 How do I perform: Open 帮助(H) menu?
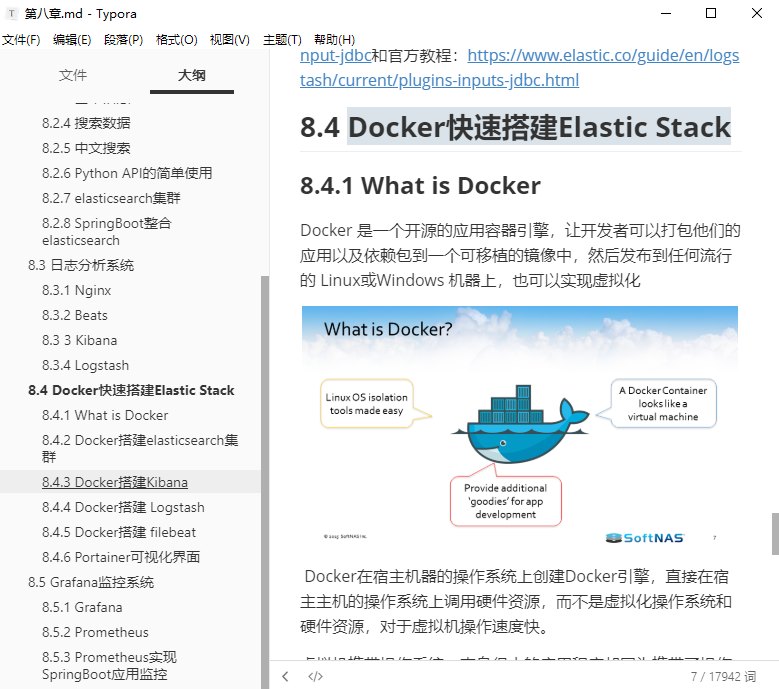(x=334, y=40)
